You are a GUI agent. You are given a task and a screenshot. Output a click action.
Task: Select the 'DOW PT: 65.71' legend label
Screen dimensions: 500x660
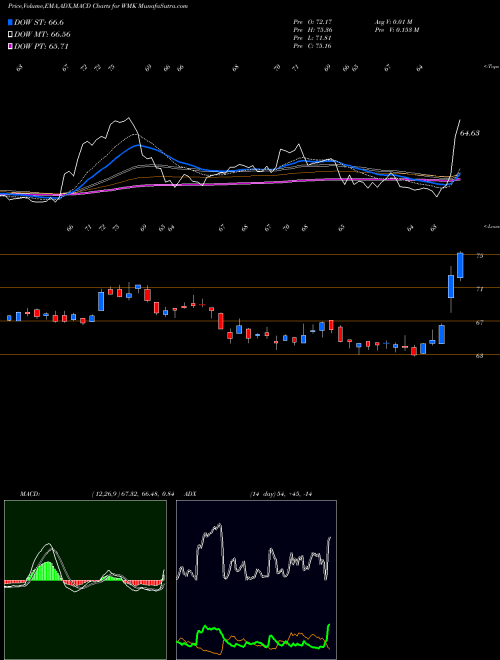tap(41, 46)
